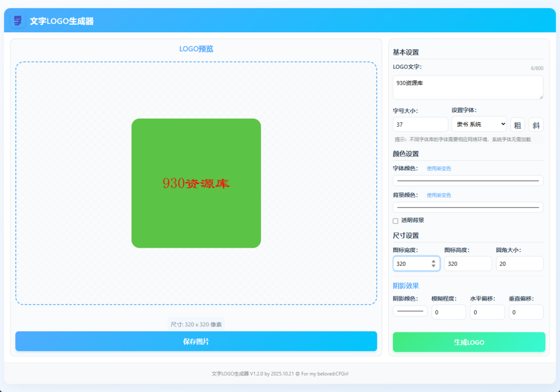Click the app logo icon in the header
The width and height of the screenshot is (560, 392).
tap(17, 20)
